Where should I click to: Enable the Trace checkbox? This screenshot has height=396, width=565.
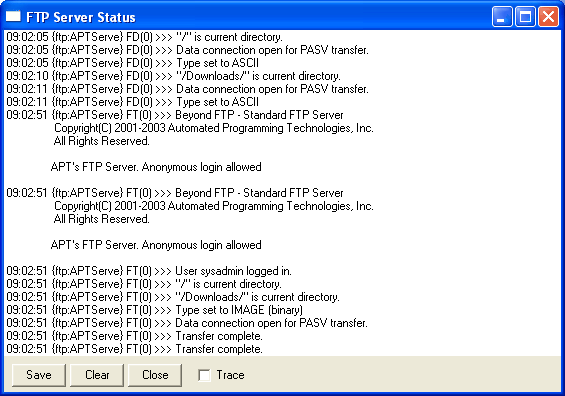tap(204, 375)
